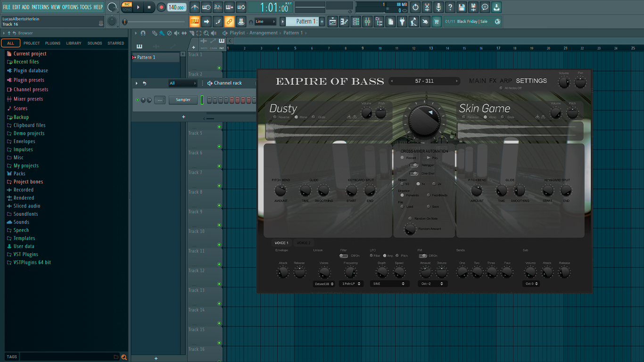Open the 1 Pole LP filter type dropdown
644x362 pixels.
point(351,284)
